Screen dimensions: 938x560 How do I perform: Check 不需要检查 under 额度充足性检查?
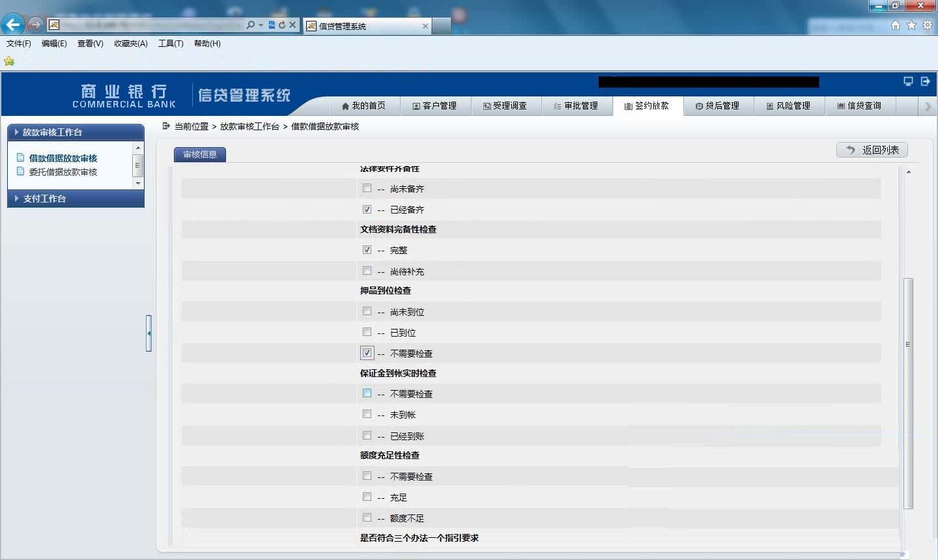pyautogui.click(x=367, y=475)
